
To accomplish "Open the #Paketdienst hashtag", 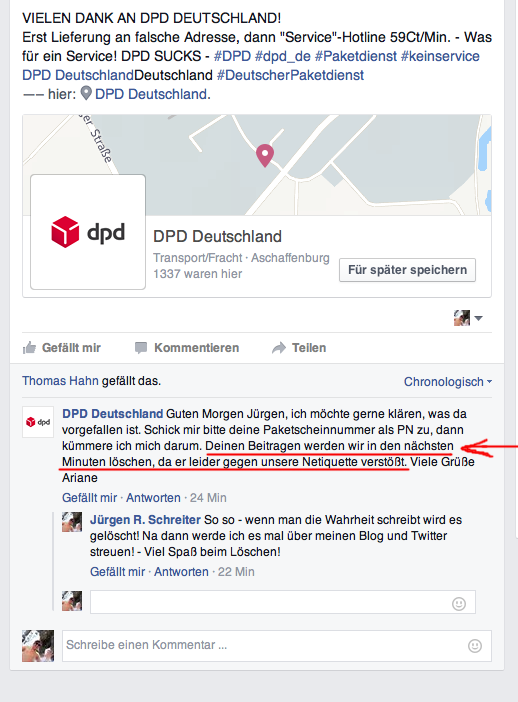I will coord(355,56).
